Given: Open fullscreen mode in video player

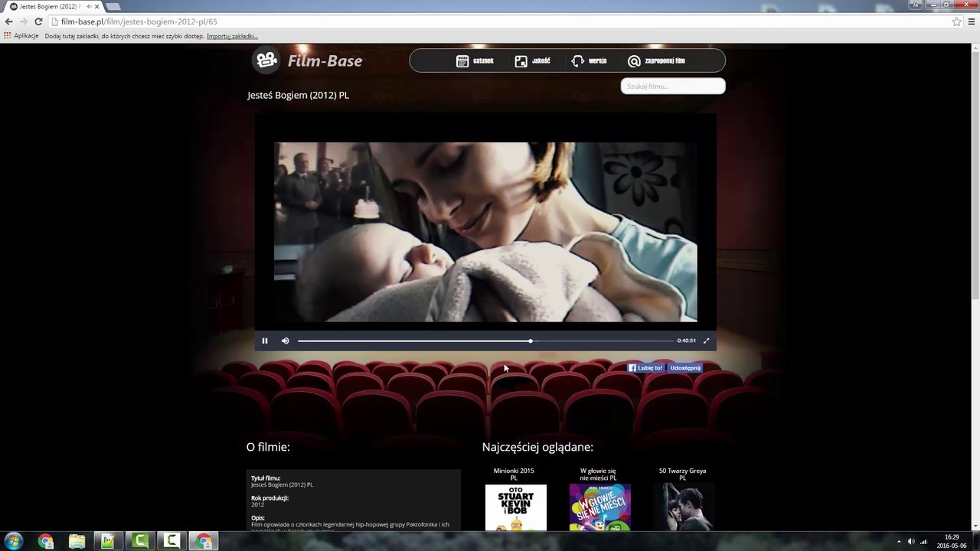Looking at the screenshot, I should pyautogui.click(x=706, y=341).
